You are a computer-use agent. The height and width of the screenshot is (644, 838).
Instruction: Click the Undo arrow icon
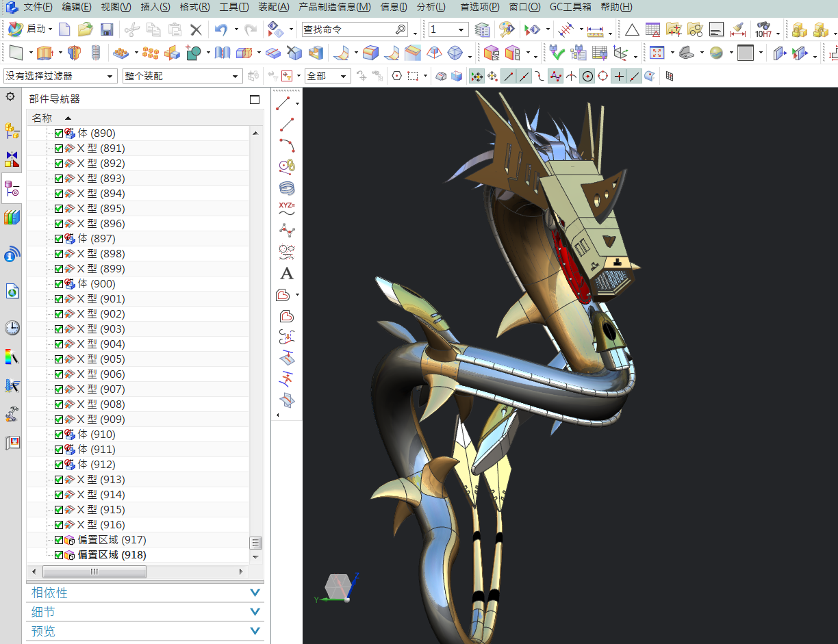(221, 29)
